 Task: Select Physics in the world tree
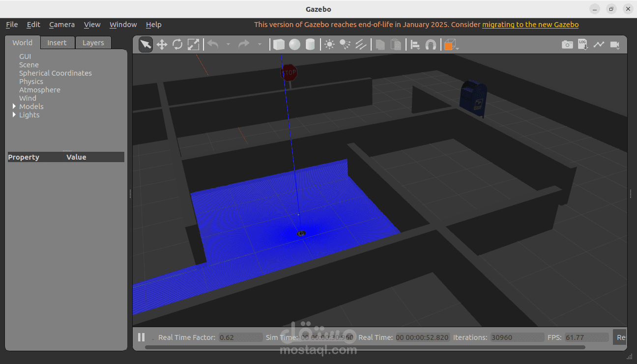coord(31,82)
